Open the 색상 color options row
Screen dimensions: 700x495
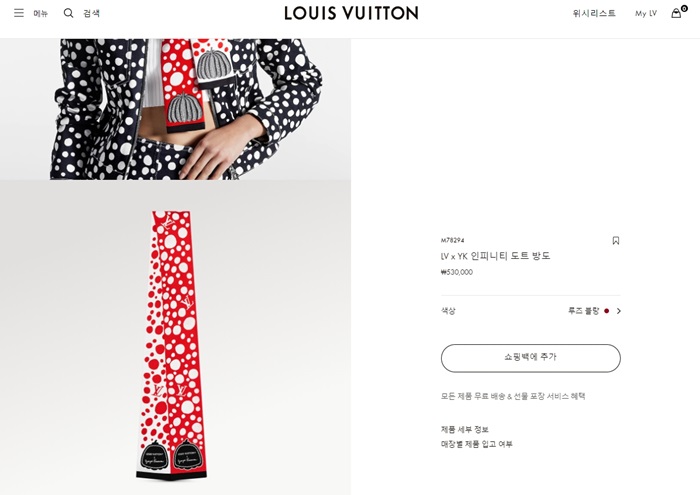coord(531,311)
